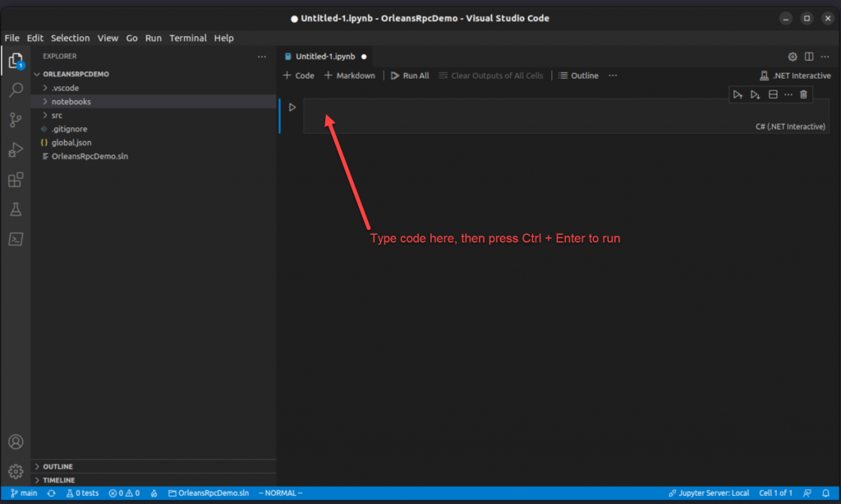Click Cell 1 of 1 status item
The width and height of the screenshot is (841, 504).
coord(775,493)
